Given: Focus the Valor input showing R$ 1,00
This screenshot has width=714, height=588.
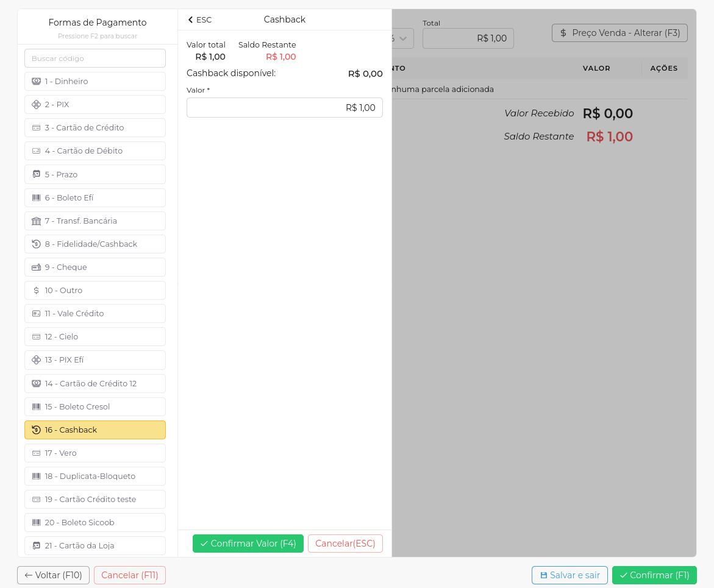Looking at the screenshot, I should pos(284,107).
